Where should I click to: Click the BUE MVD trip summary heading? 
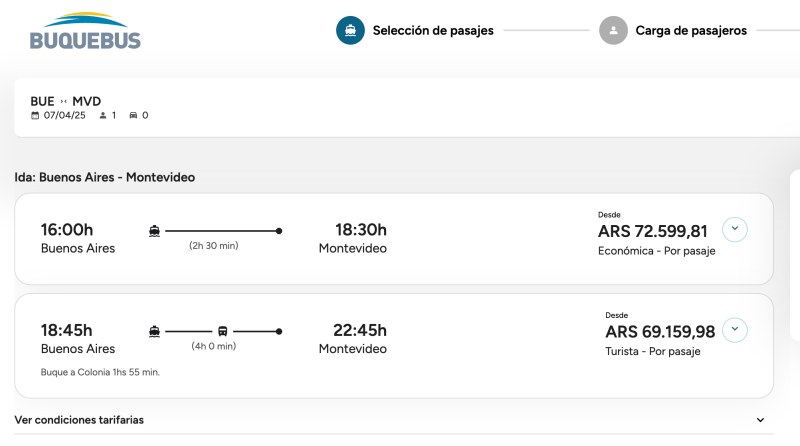(x=66, y=101)
